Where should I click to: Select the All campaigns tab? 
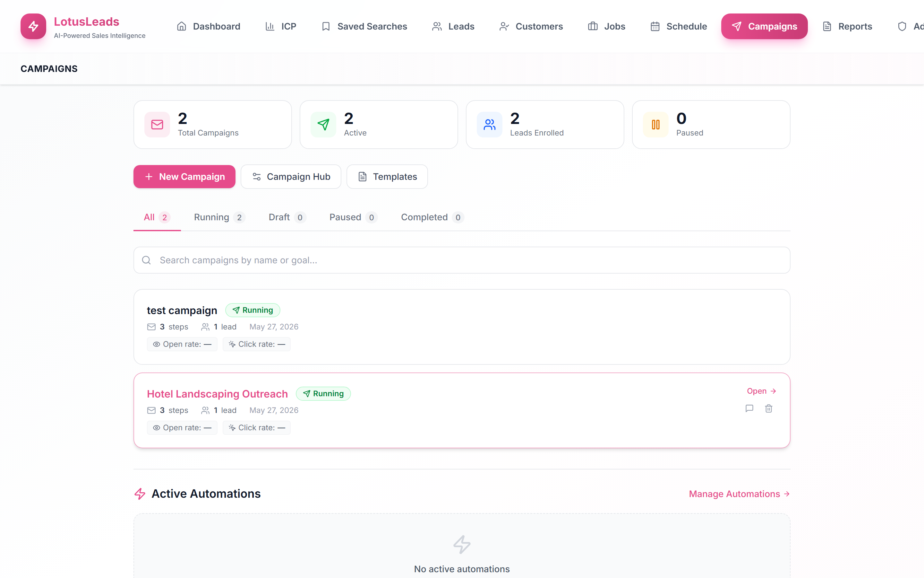click(x=157, y=217)
